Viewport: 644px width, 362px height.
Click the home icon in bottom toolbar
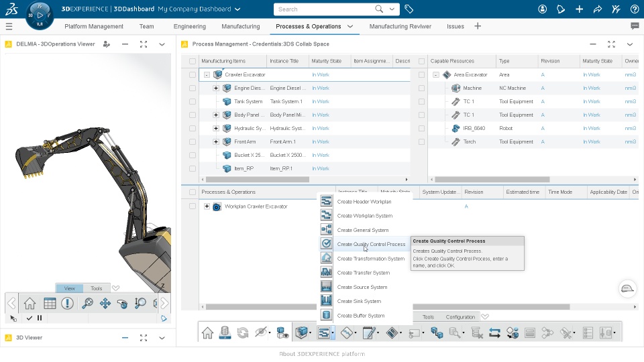click(x=207, y=333)
